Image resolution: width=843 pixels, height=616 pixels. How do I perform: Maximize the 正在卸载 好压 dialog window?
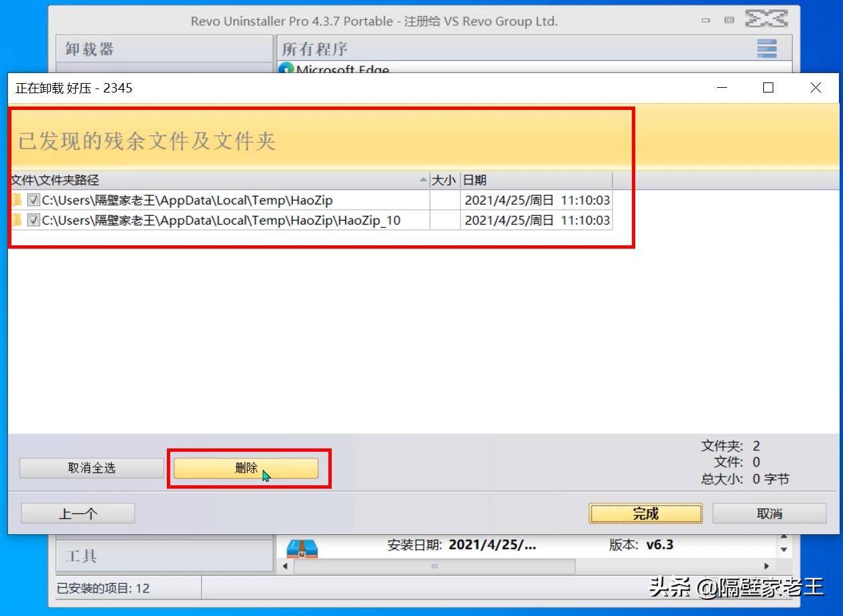coord(769,88)
